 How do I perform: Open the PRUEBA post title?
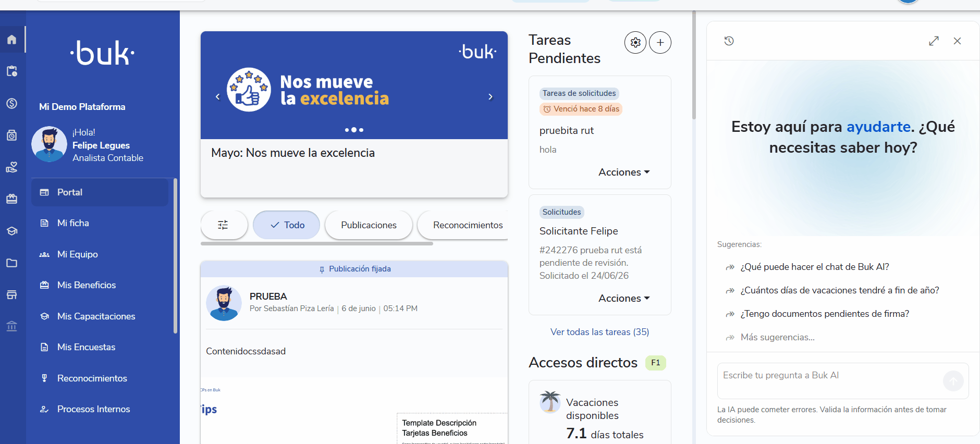pos(268,297)
